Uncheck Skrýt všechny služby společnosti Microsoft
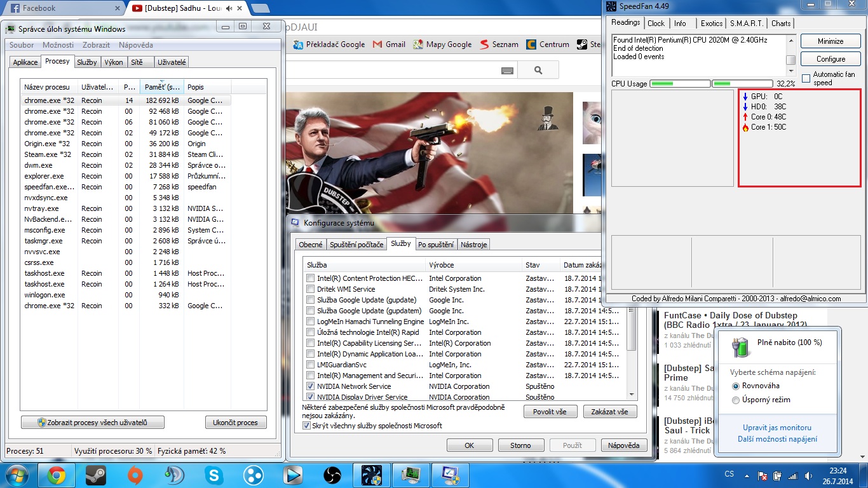The image size is (868, 488). pos(308,426)
